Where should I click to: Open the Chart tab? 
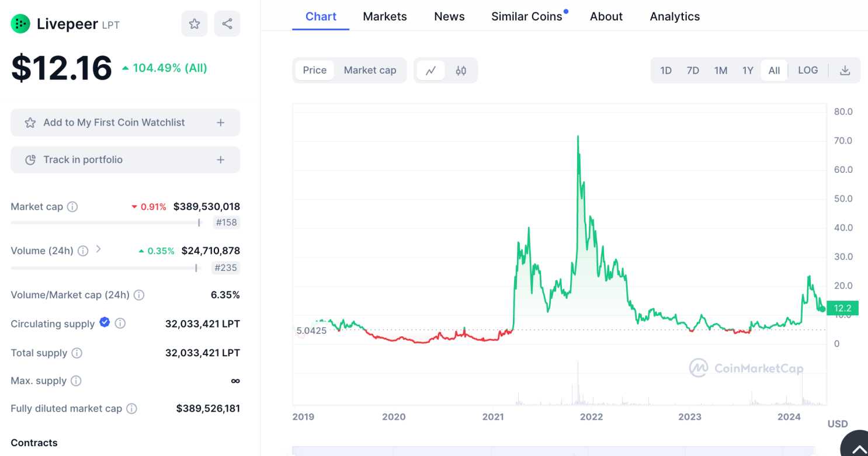[x=321, y=16]
